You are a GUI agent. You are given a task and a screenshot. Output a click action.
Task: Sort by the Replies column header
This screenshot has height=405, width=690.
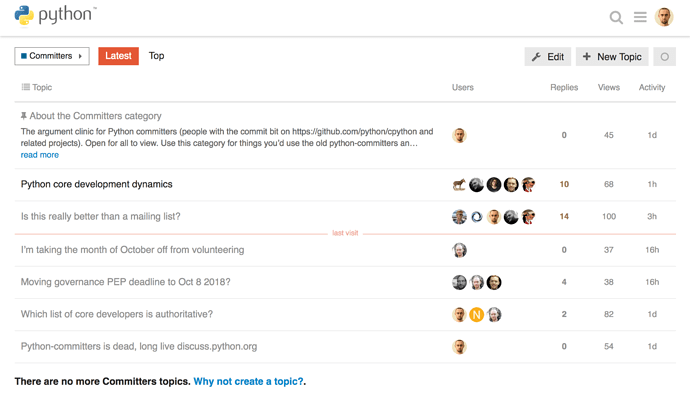[564, 87]
